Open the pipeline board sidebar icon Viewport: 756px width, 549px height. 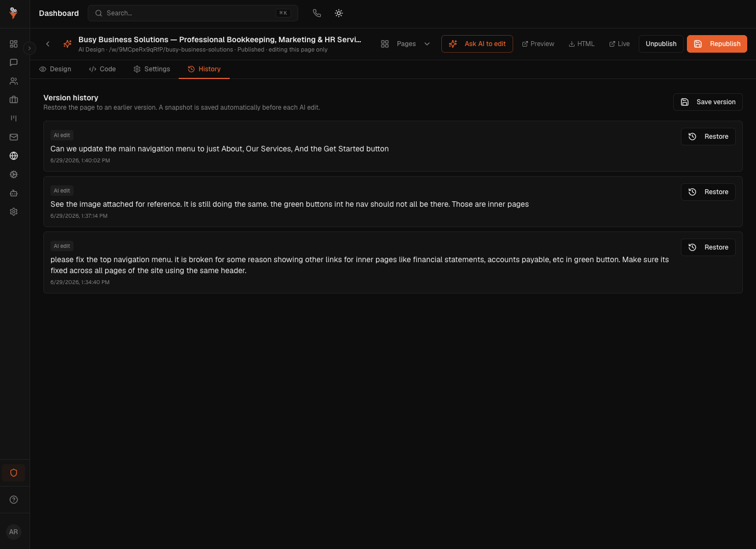(x=14, y=118)
